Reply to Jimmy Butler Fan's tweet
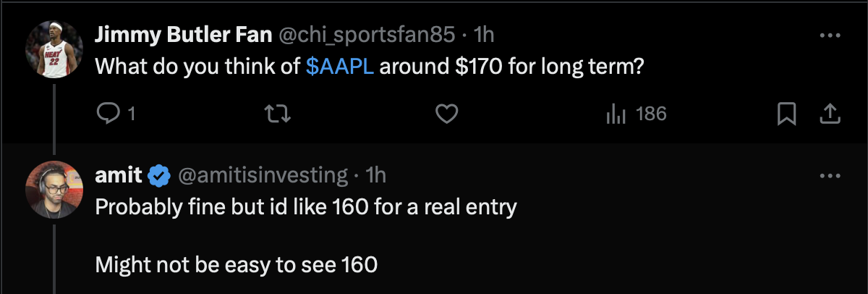This screenshot has height=294, width=868. (108, 114)
